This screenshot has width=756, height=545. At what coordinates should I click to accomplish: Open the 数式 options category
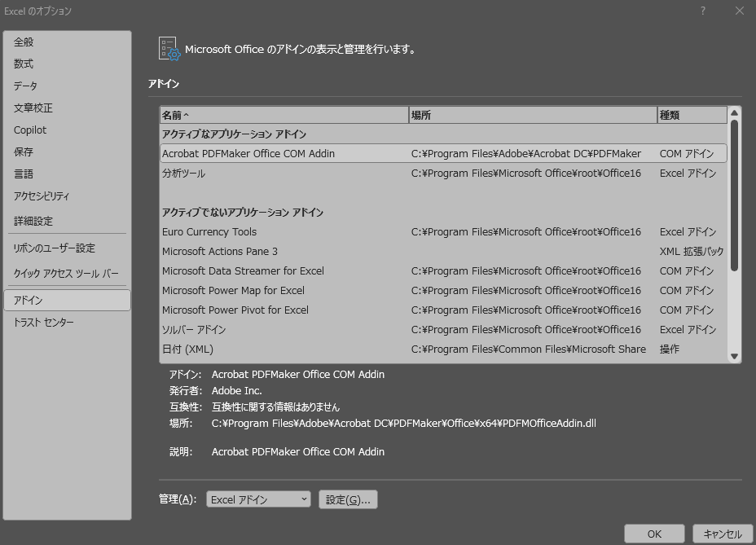[x=67, y=64]
